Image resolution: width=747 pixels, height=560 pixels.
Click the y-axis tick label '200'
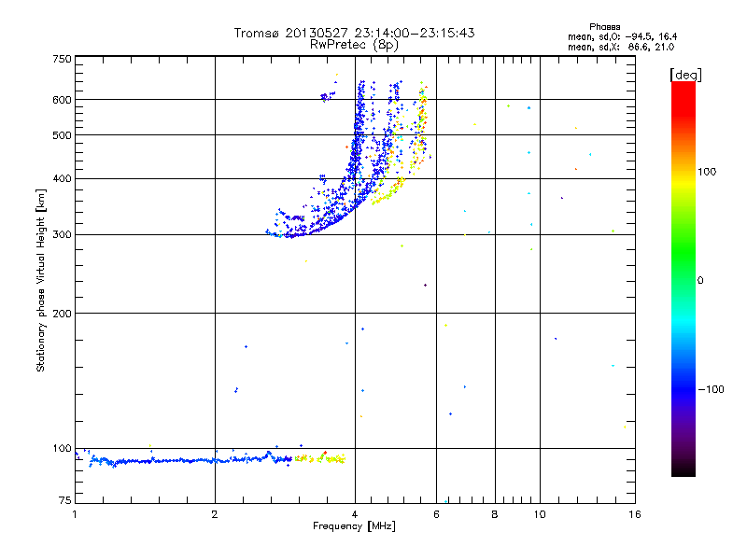pyautogui.click(x=62, y=314)
